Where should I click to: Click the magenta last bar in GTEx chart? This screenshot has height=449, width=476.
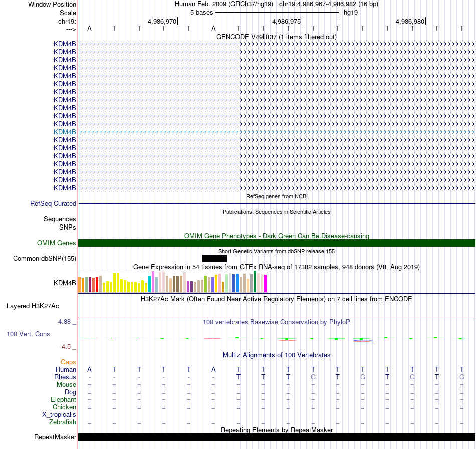pyautogui.click(x=265, y=283)
